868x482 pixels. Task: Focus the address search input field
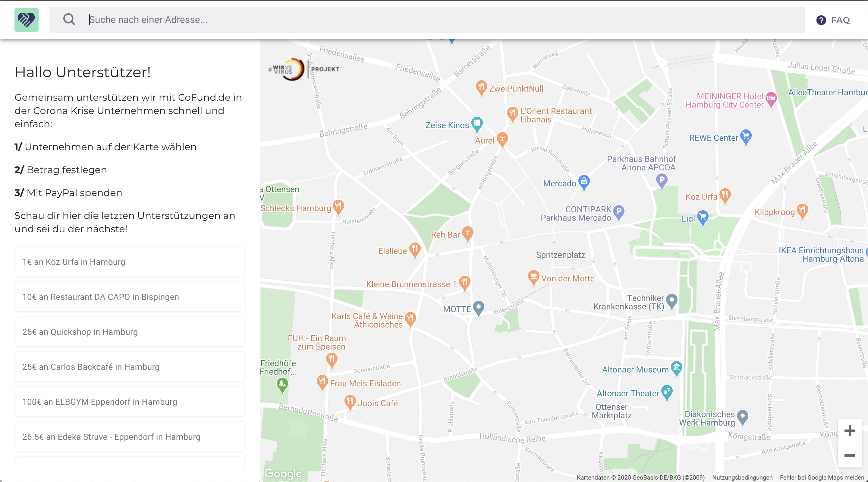click(x=438, y=20)
